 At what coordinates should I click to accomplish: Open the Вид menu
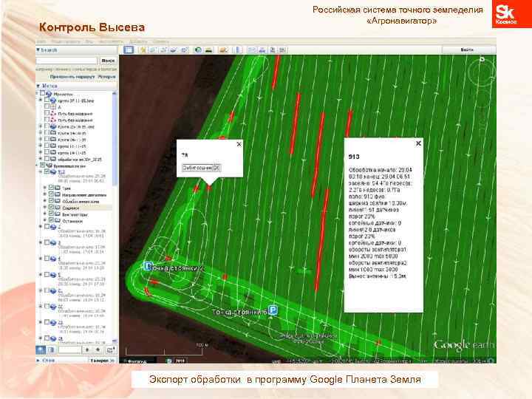(x=89, y=41)
